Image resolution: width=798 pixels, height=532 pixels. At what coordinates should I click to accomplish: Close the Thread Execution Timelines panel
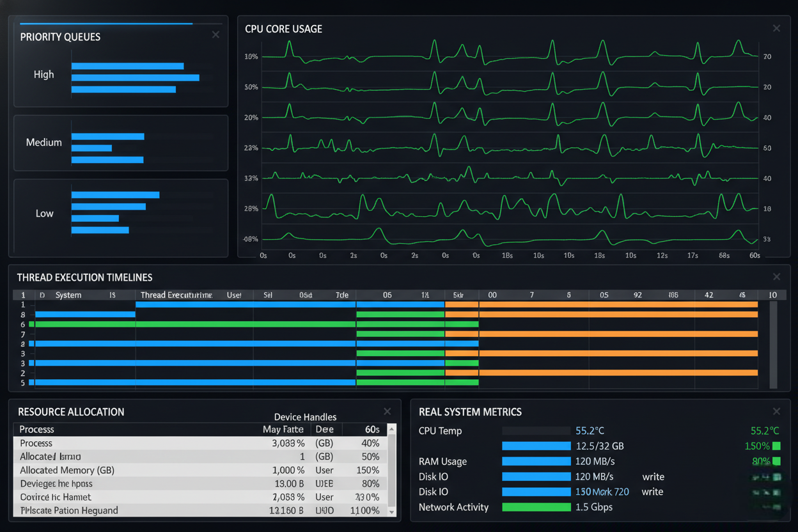click(776, 277)
